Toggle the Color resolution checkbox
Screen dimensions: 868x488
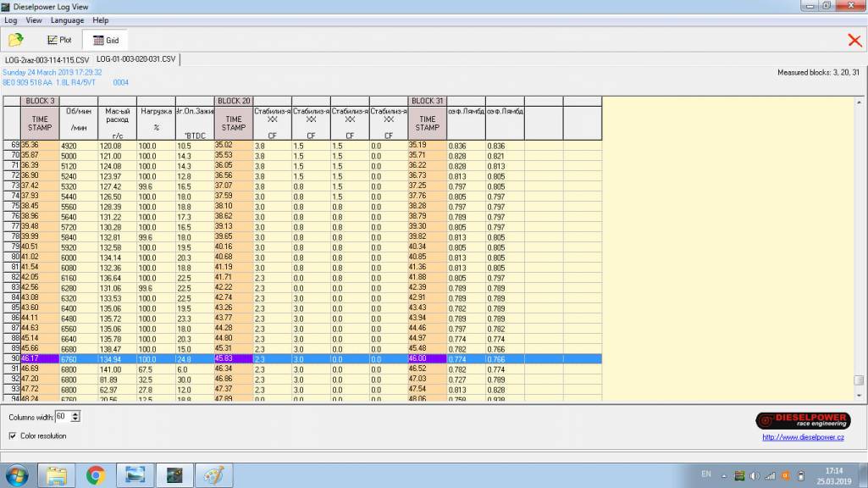click(x=13, y=435)
